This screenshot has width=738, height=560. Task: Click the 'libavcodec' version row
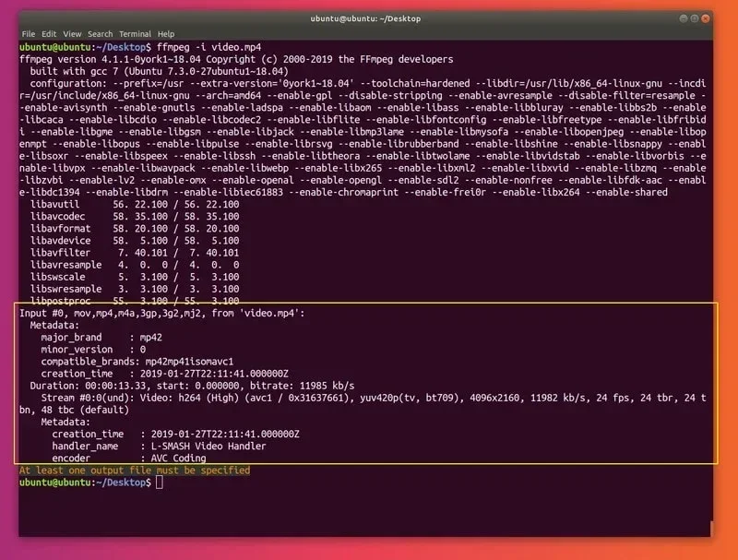pyautogui.click(x=135, y=217)
